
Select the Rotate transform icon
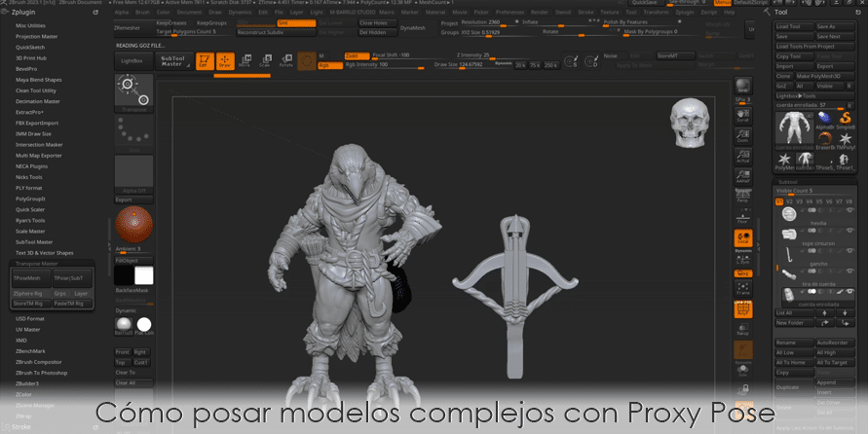pos(285,60)
